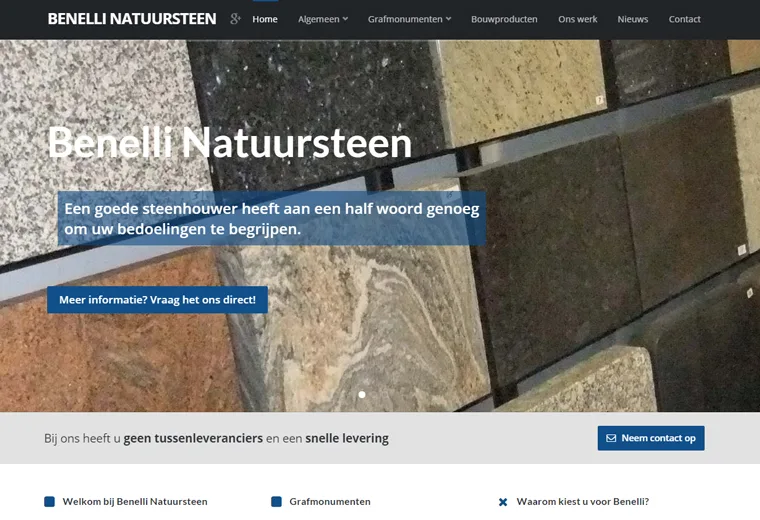The image size is (760, 520).
Task: Click the square icon beside Welkom heading
Action: [x=50, y=502]
